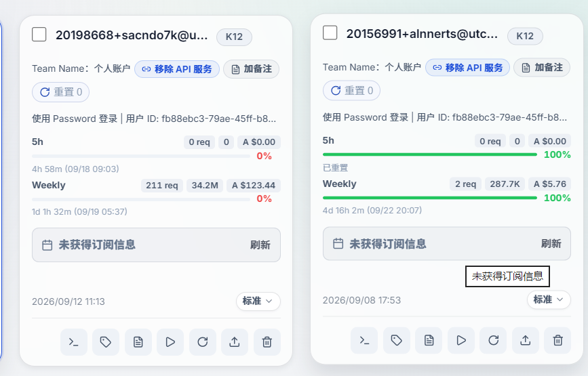Click 5h green progress bar on 20156991+alnnerts card
The image size is (588, 376).
[430, 154]
